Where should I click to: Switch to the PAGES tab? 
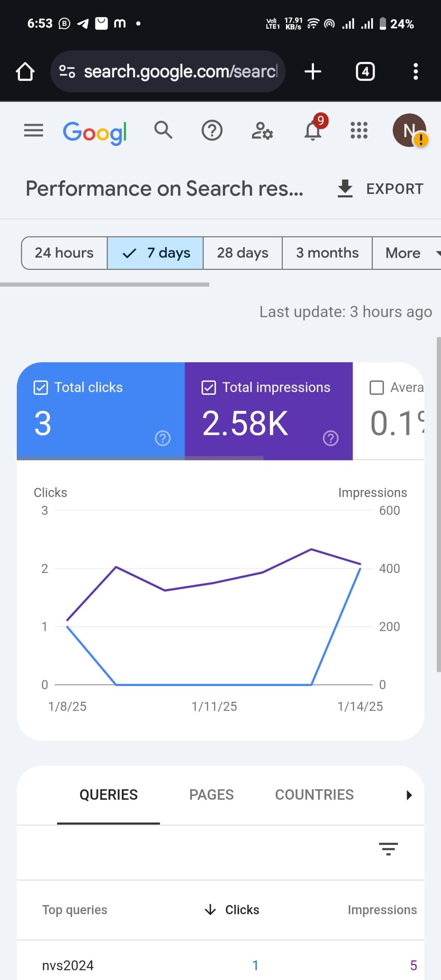tap(211, 795)
